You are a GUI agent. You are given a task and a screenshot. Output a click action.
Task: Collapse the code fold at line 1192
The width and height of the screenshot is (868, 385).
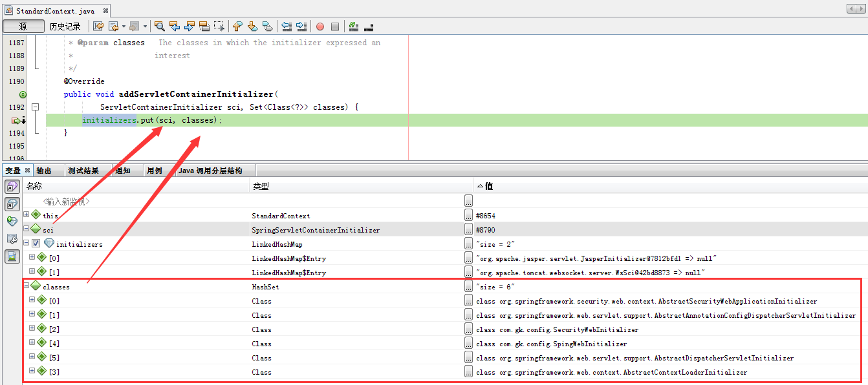pos(36,107)
